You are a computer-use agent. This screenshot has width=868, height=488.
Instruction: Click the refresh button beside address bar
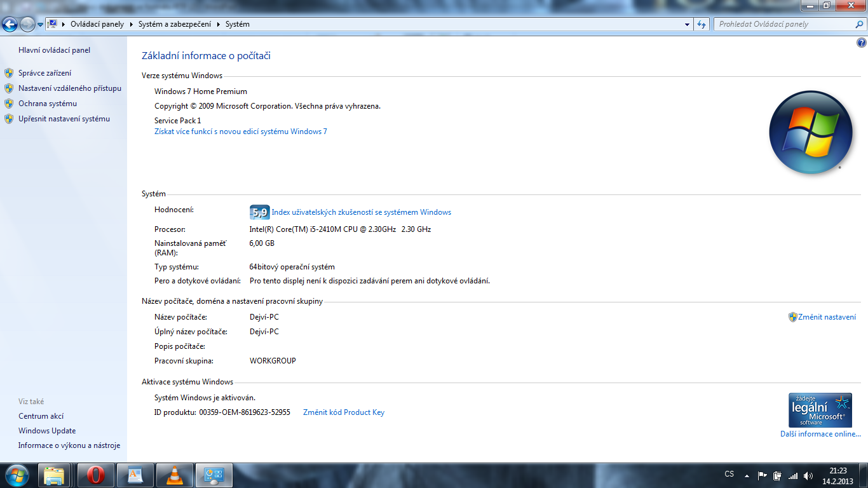point(702,24)
